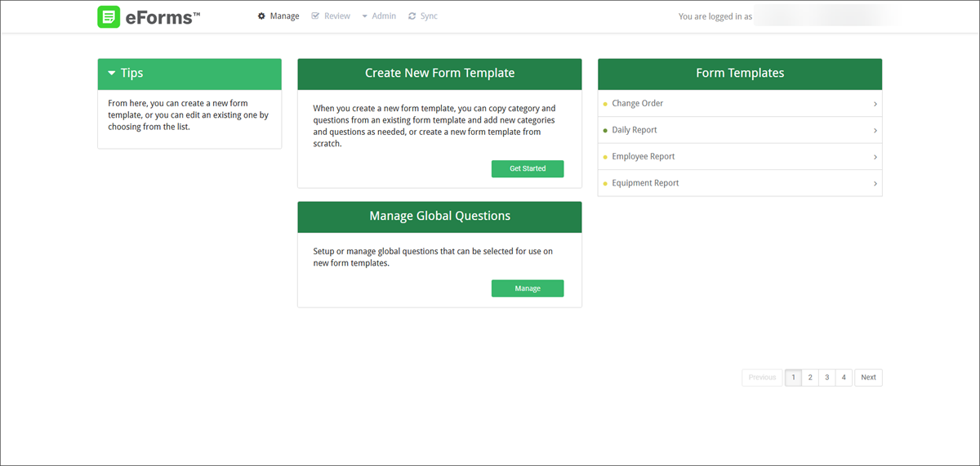The width and height of the screenshot is (980, 466).
Task: Click the Create New Form Template heading
Action: tap(439, 74)
